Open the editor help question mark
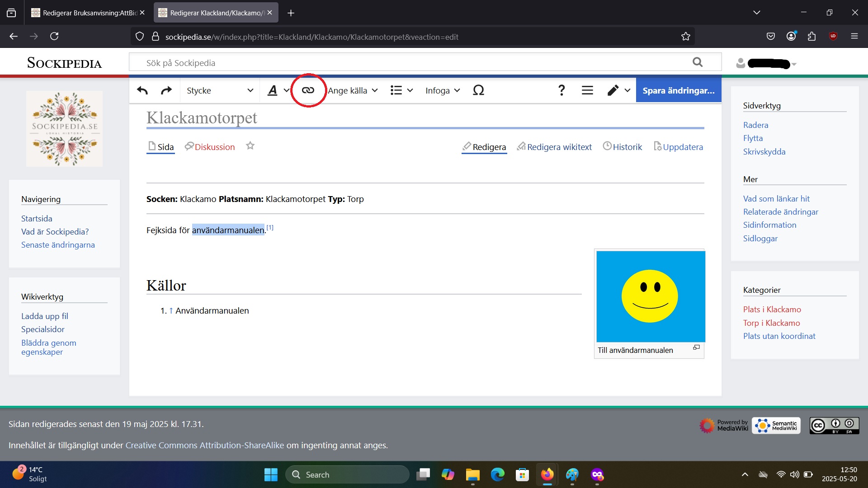Screen dimensions: 868x488 click(x=561, y=90)
